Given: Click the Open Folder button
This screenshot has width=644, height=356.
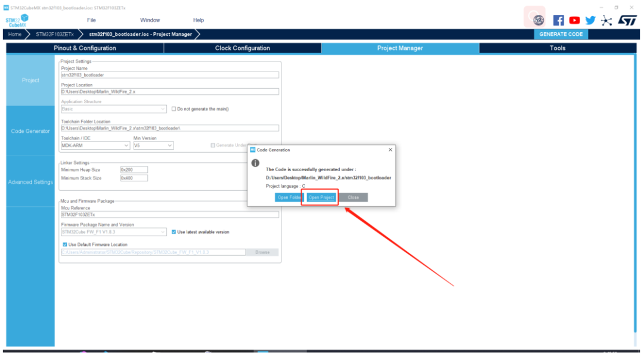Looking at the screenshot, I should pyautogui.click(x=289, y=197).
